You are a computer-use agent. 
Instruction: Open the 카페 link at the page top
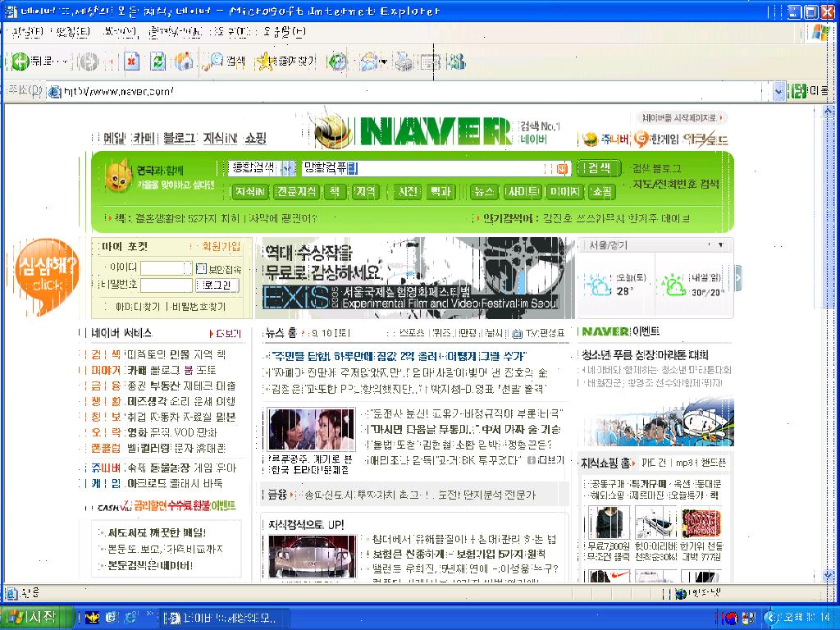pyautogui.click(x=144, y=138)
